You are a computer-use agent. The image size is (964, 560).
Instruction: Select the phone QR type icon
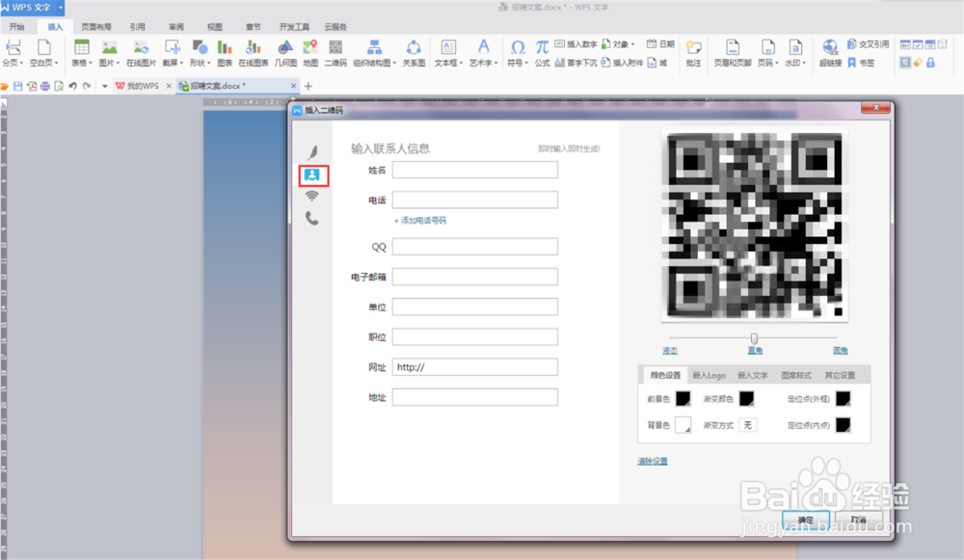[312, 218]
